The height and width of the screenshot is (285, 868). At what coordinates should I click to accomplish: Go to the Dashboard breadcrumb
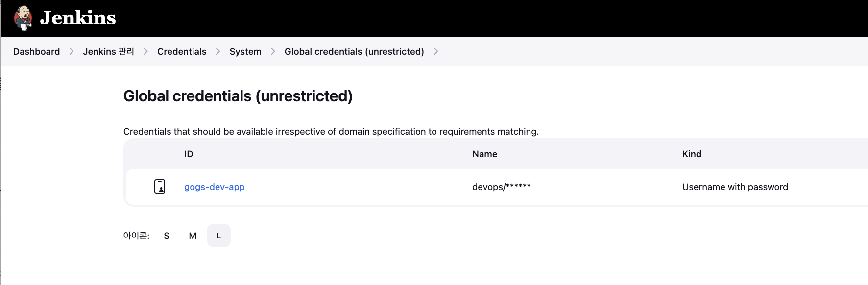coord(36,51)
